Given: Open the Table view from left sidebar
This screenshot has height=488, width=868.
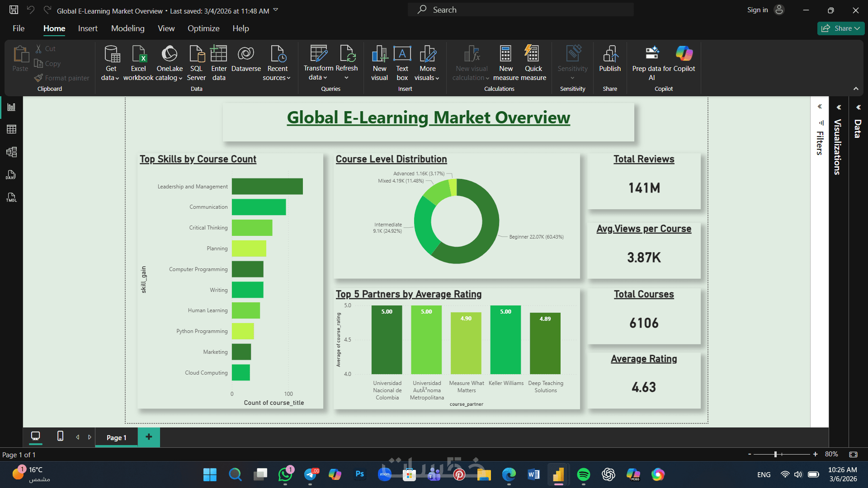Looking at the screenshot, I should point(11,129).
